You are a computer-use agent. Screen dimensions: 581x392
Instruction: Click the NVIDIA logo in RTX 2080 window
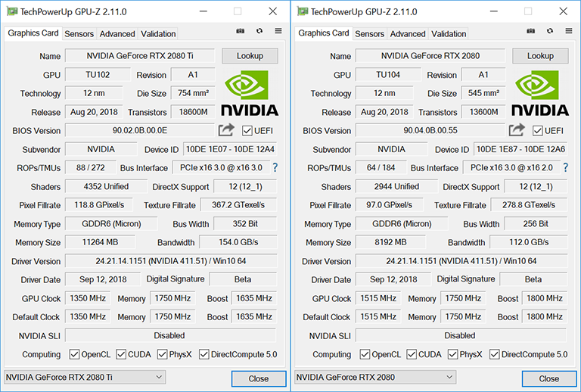(540, 93)
